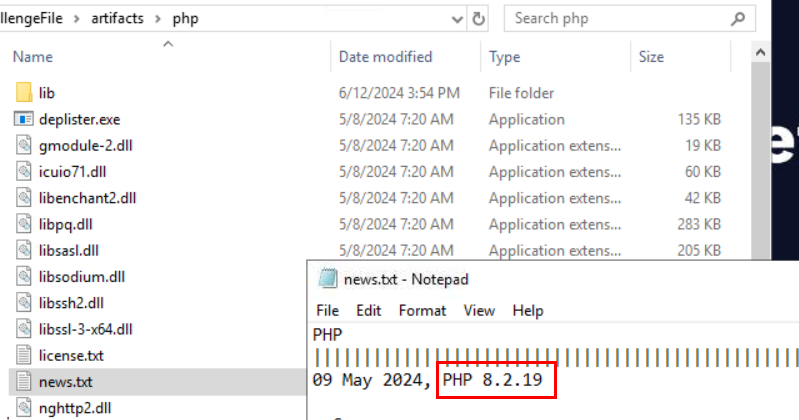799x420 pixels.
Task: Click the 205 KB size of libsasl.dll
Action: point(699,250)
